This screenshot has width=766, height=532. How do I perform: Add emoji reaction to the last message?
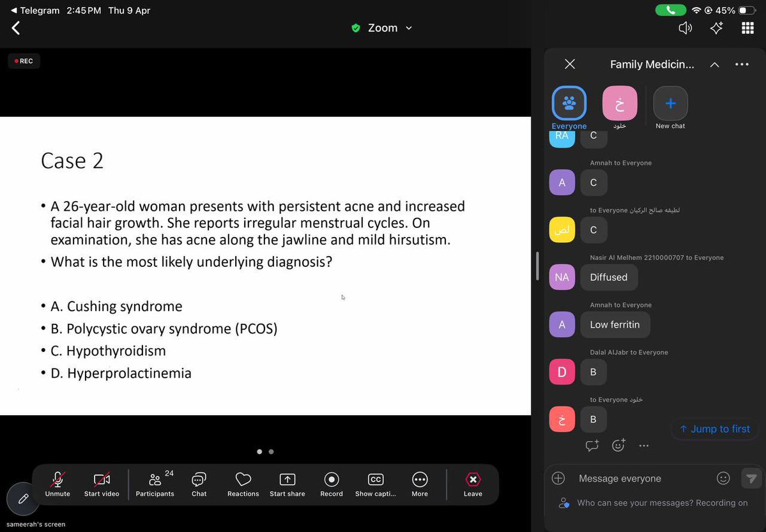pyautogui.click(x=618, y=445)
